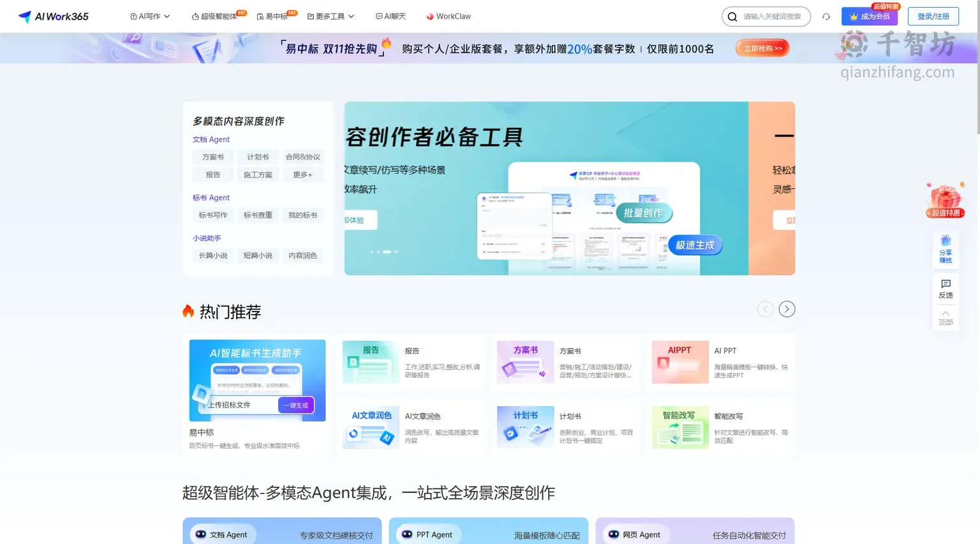This screenshot has height=544, width=980.
Task: Click the AI Work365 logo
Action: tap(54, 17)
